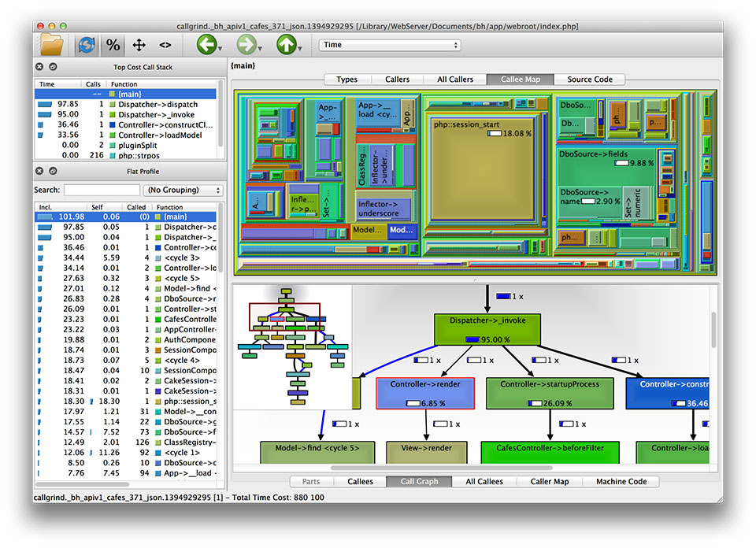Select the Call Graph tab

coord(419,482)
